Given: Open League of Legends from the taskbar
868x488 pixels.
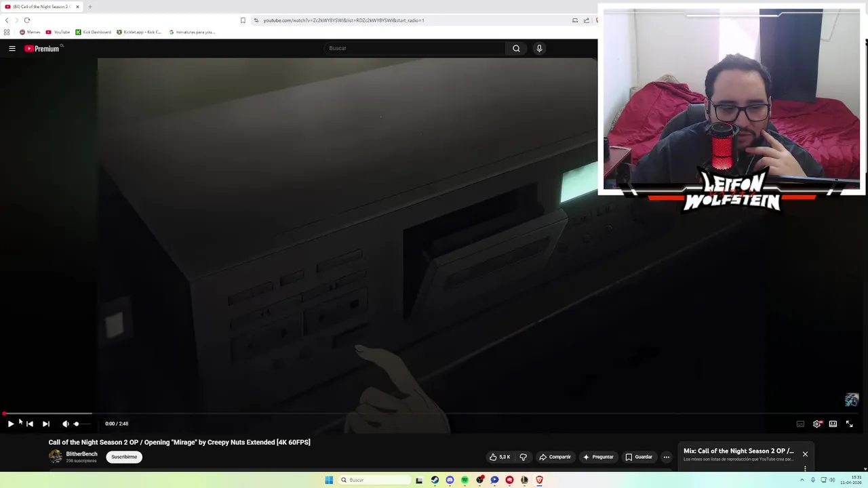Looking at the screenshot, I should [524, 480].
